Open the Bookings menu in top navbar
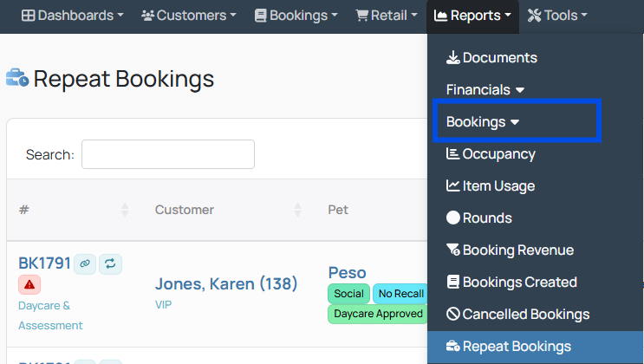The height and width of the screenshot is (364, 644). (296, 16)
